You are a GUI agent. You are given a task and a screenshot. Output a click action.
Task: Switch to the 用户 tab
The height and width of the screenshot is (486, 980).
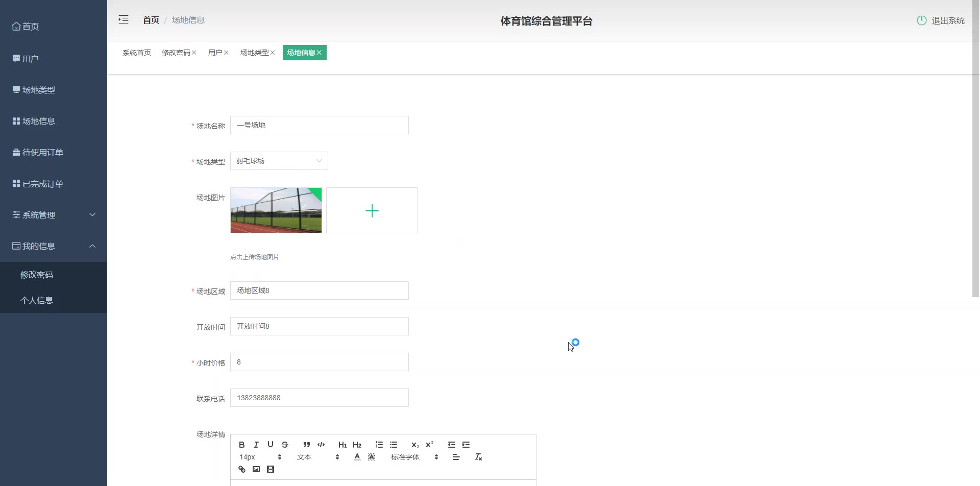215,53
